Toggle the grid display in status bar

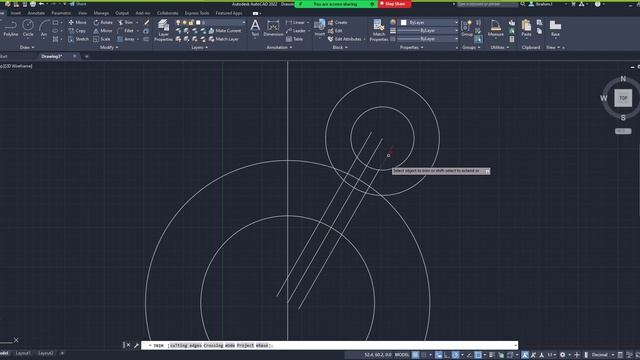pos(416,355)
